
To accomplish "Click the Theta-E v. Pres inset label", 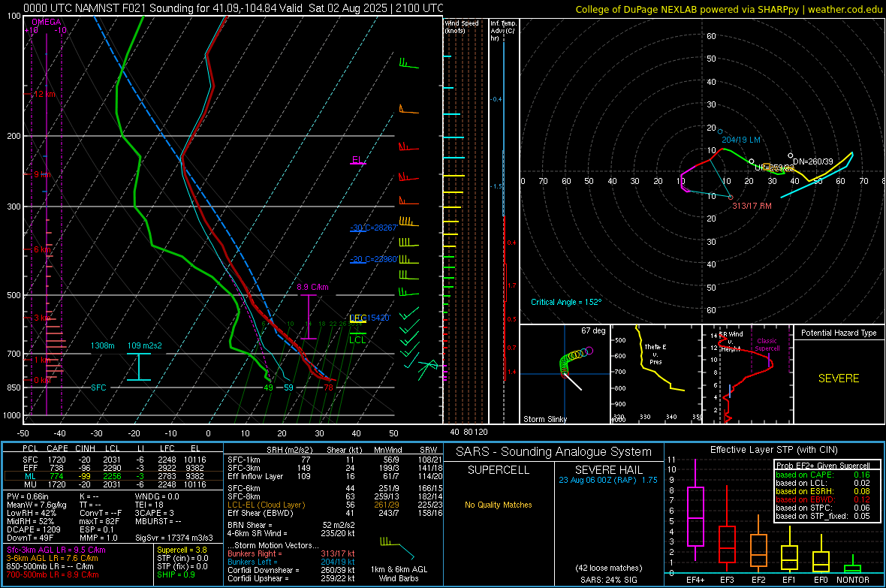I will [x=655, y=354].
